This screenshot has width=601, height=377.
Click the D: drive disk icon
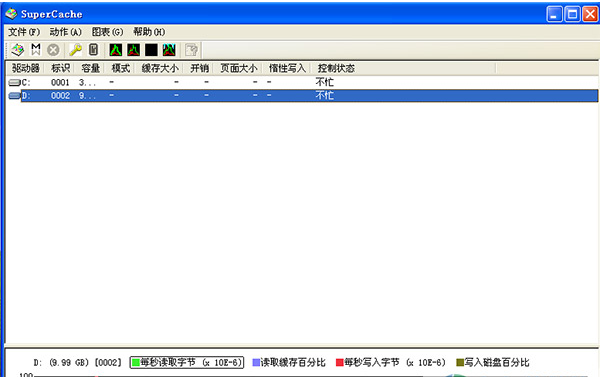pyautogui.click(x=14, y=95)
